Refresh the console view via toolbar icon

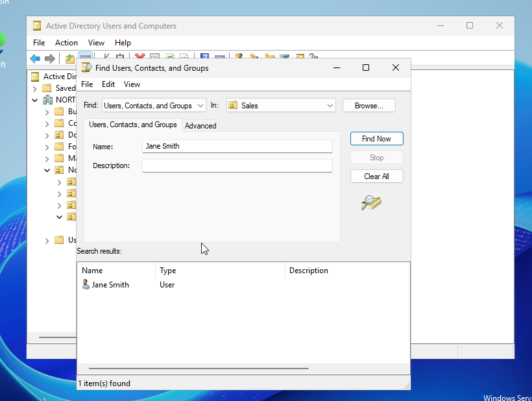coord(169,58)
